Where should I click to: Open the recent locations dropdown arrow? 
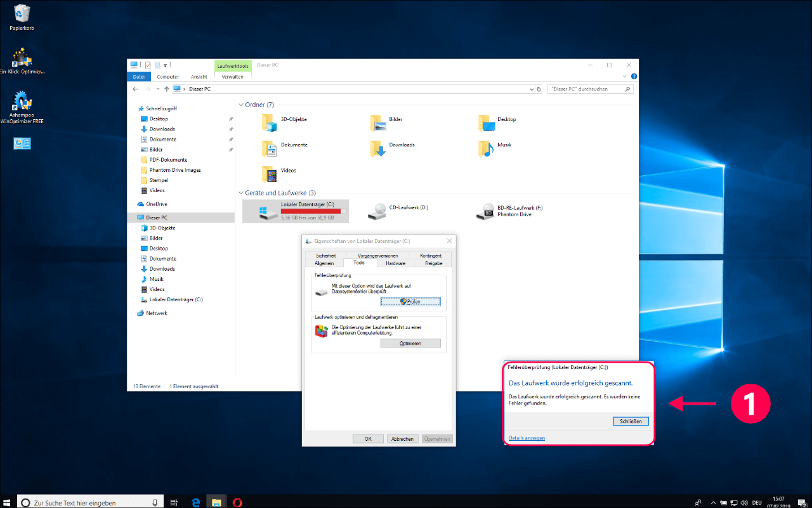click(157, 89)
